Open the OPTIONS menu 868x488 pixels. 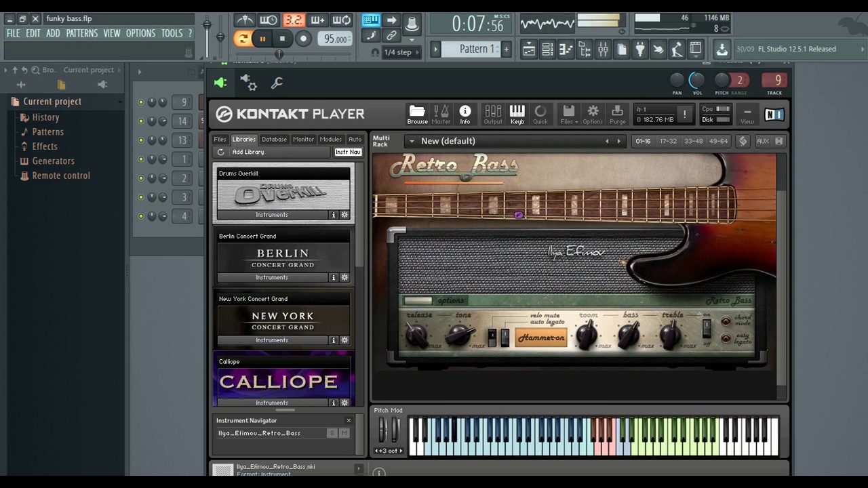point(140,33)
